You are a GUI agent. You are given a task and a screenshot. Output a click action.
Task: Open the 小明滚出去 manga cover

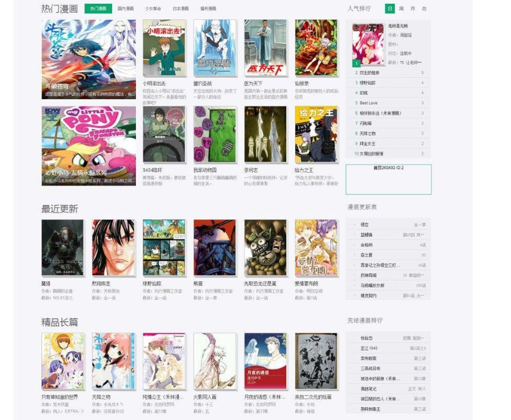(x=164, y=48)
